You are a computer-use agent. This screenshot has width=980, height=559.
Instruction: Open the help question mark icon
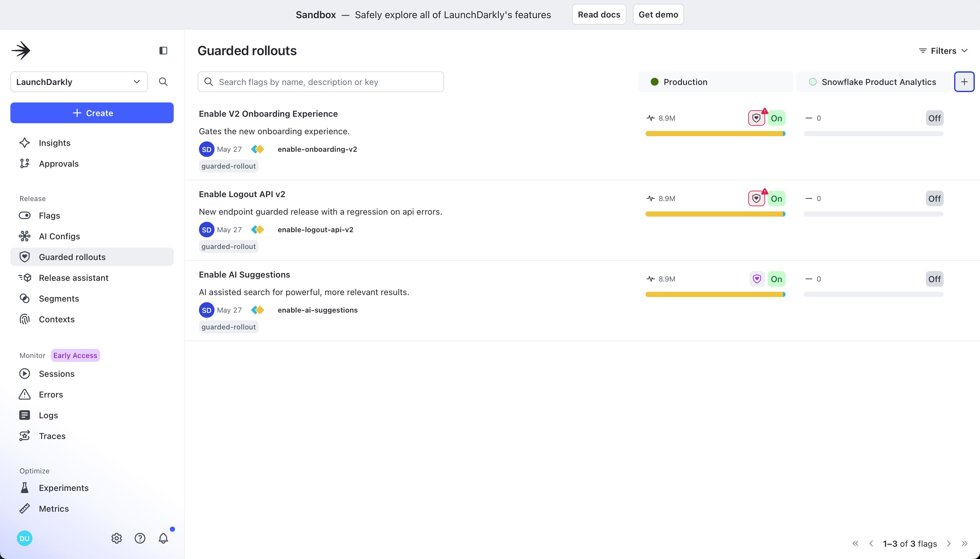140,538
